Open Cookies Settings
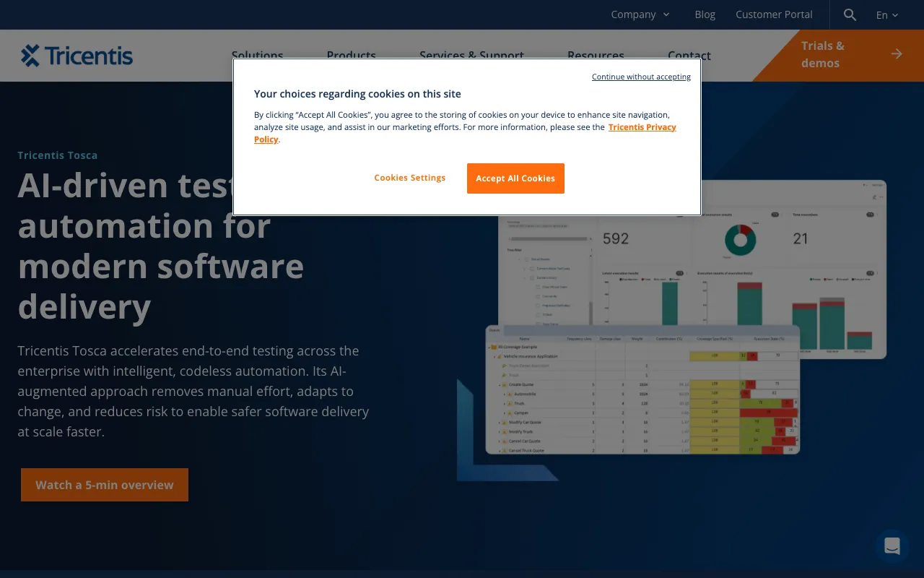 pos(409,178)
